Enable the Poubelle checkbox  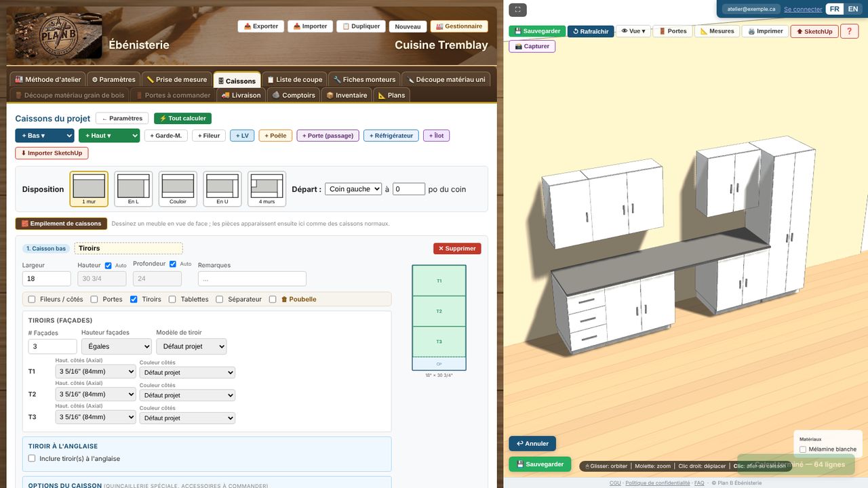click(x=273, y=299)
